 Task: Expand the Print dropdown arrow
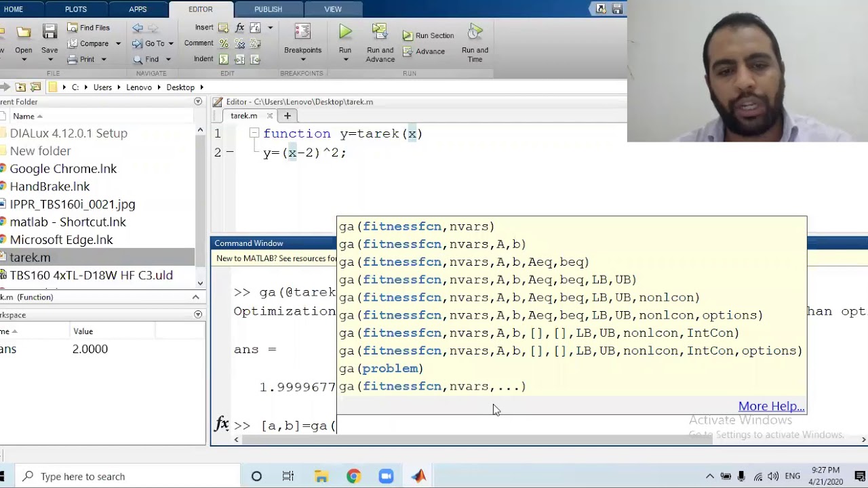[104, 60]
